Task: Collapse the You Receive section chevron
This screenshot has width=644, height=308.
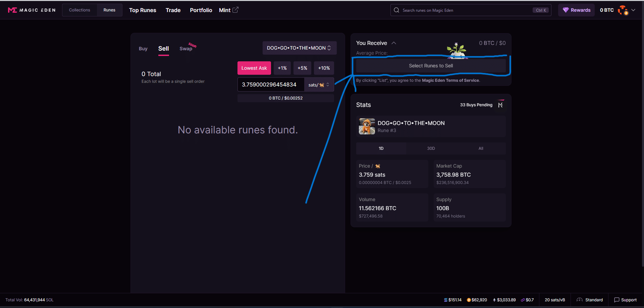Action: [x=394, y=43]
